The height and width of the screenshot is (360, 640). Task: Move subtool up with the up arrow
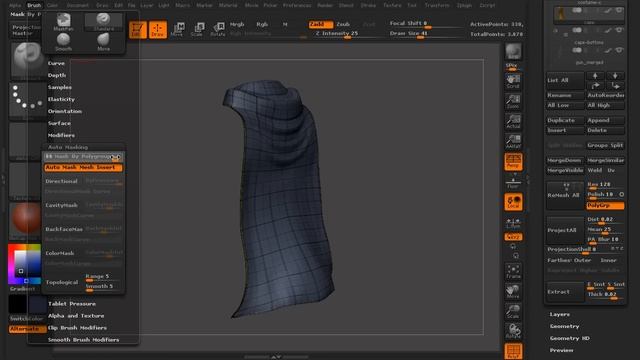click(595, 76)
